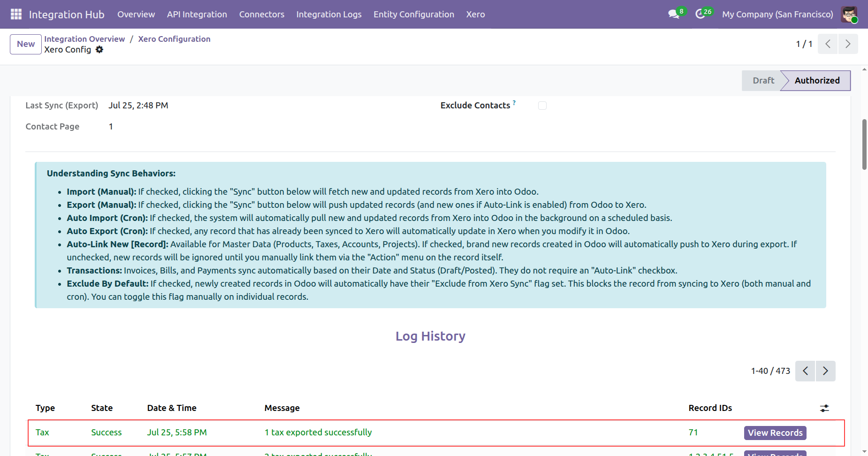Image resolution: width=868 pixels, height=456 pixels.
Task: Toggle the Exclude Contacts checkbox
Action: point(542,106)
